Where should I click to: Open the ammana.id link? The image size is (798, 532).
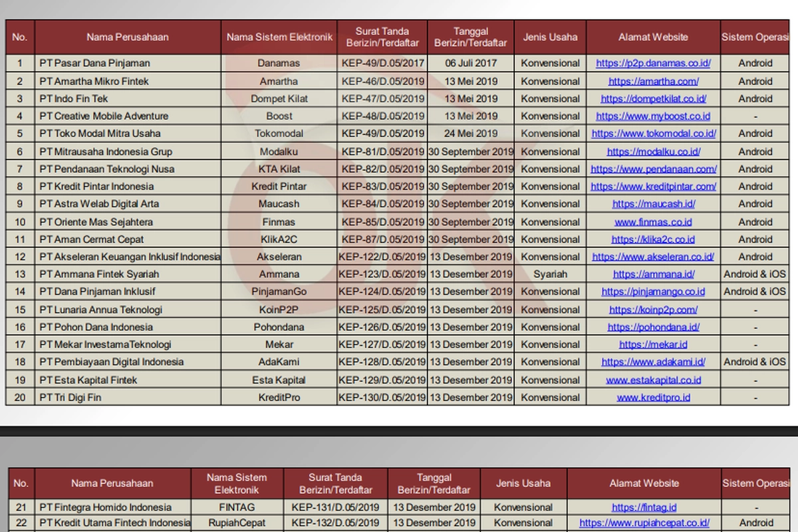click(653, 274)
